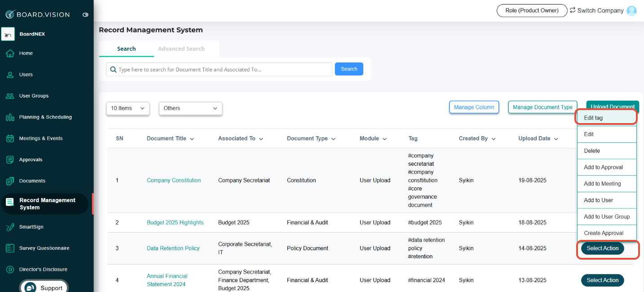
Task: Open the 10 Items page-size dropdown
Action: (x=128, y=108)
